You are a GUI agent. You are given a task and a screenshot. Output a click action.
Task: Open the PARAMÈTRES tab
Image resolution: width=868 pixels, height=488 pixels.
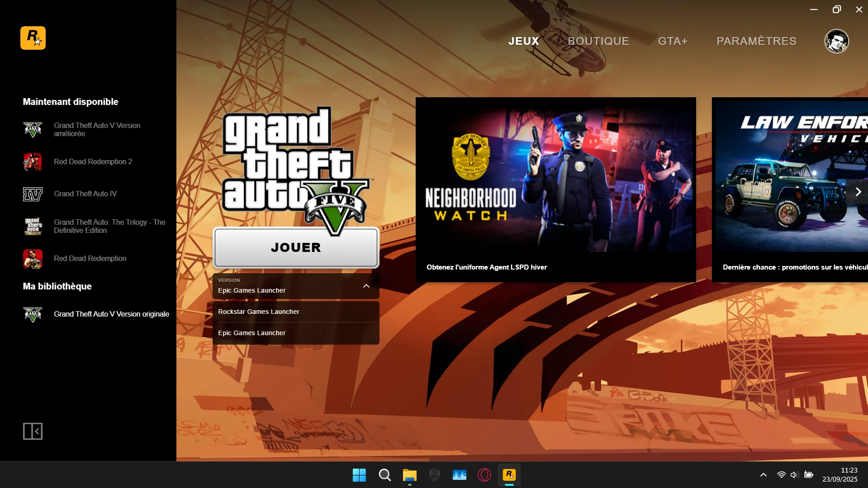[x=756, y=41]
